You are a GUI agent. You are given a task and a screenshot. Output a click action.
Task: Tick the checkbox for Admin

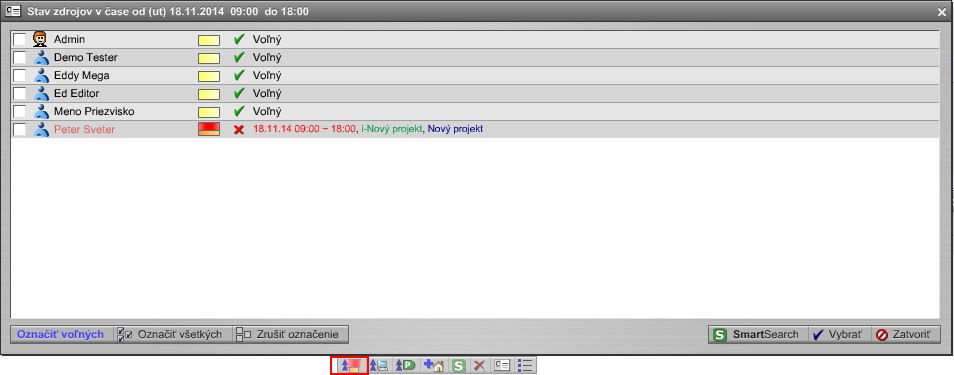(20, 40)
